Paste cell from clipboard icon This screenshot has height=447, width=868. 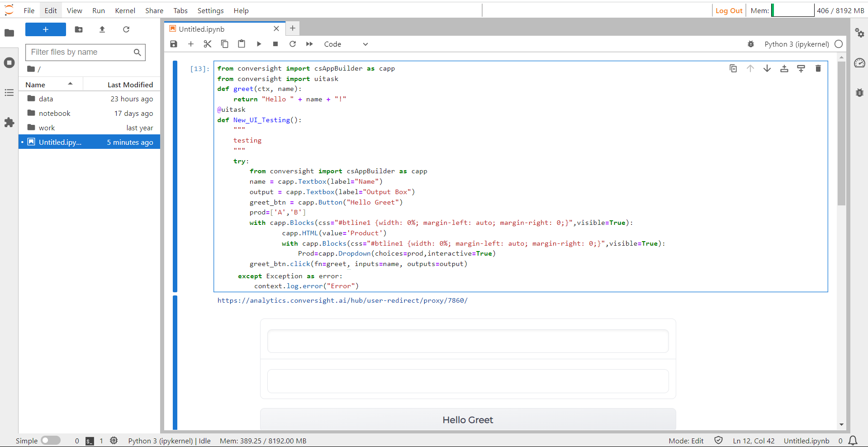242,44
